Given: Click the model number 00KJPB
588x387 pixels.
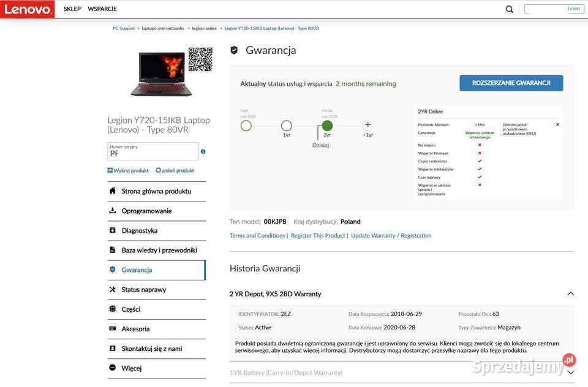Looking at the screenshot, I should pos(275,222).
